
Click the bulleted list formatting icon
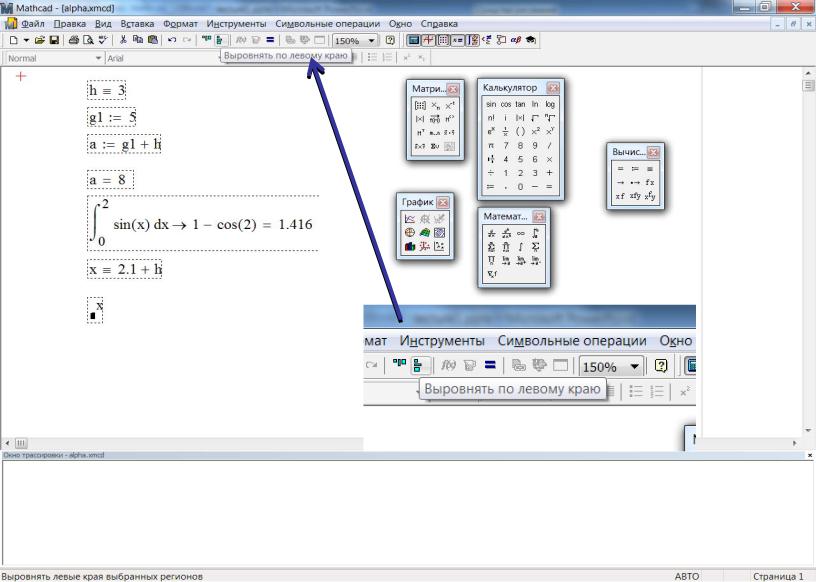pyautogui.click(x=372, y=58)
